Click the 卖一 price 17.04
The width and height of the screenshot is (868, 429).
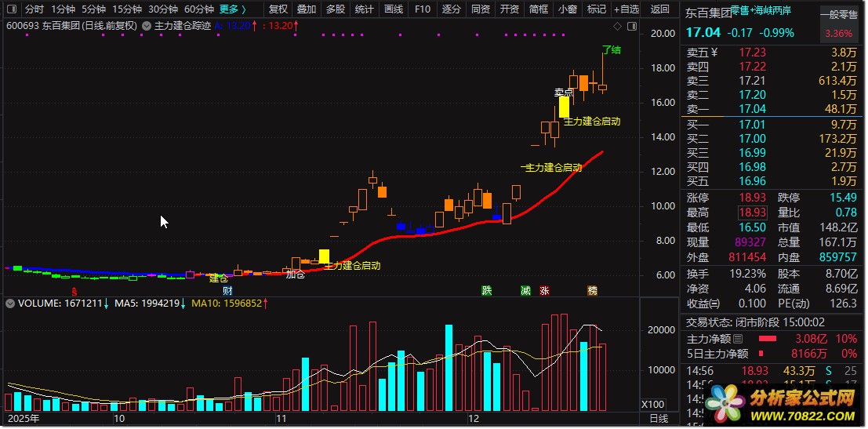point(753,109)
